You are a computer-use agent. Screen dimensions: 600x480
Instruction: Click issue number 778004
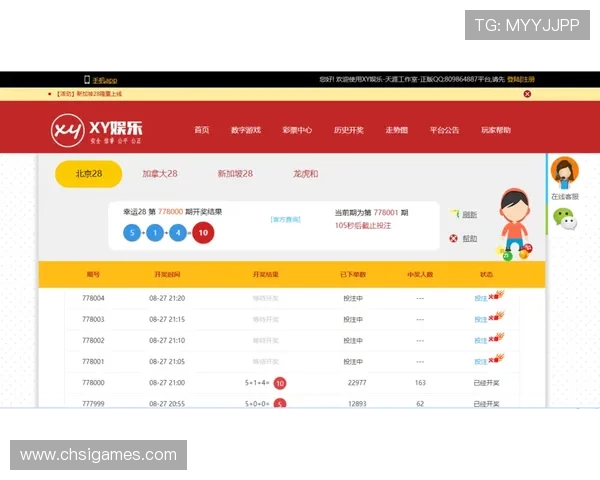(93, 298)
